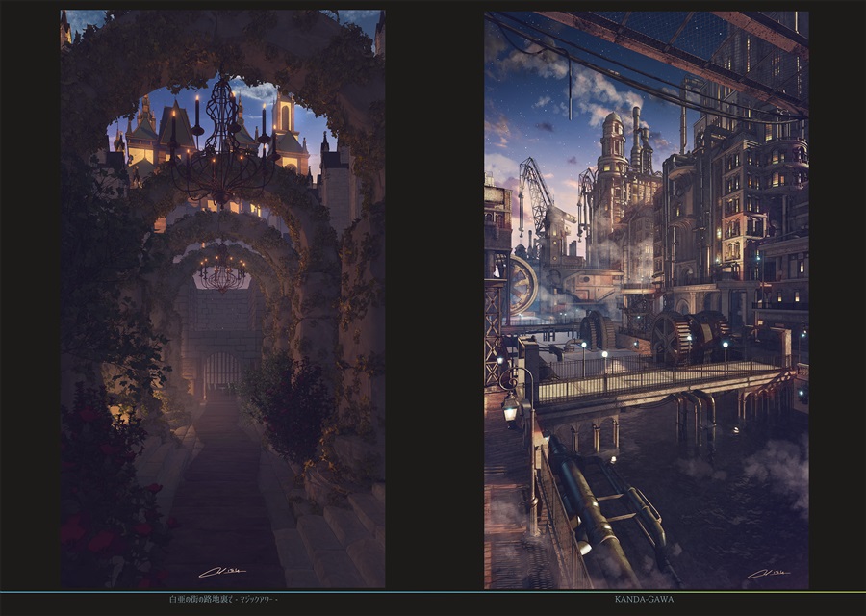Viewport: 866px width, 616px height.
Task: Select the caption '白亜の街の路地裏で - マジックアワー -'
Action: [x=223, y=599]
